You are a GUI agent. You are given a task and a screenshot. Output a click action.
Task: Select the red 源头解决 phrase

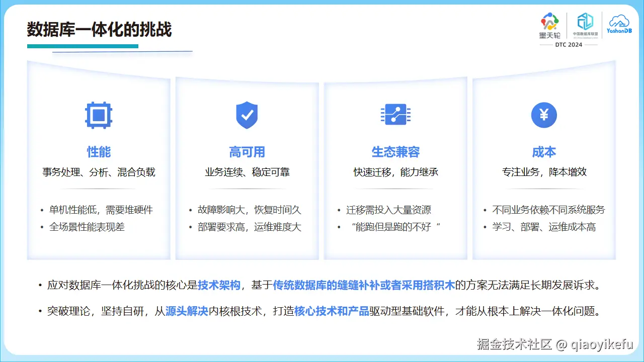(x=187, y=311)
